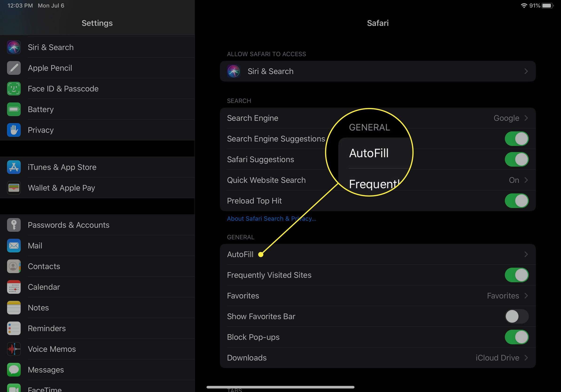
Task: Open Wallet & Apple Pay settings
Action: tap(97, 188)
